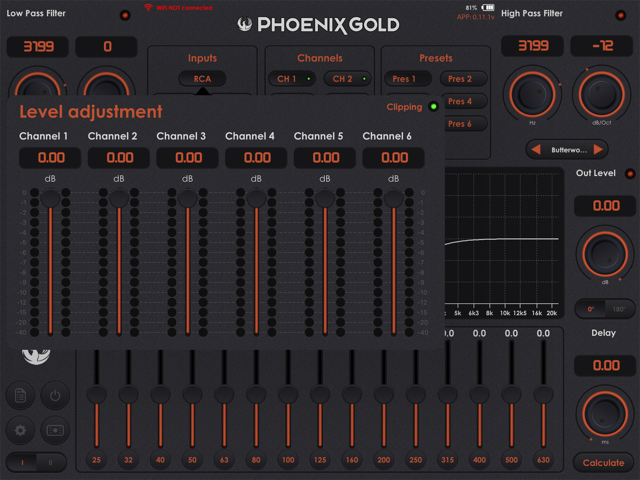
Task: Click the green Clipping indicator
Action: click(433, 107)
